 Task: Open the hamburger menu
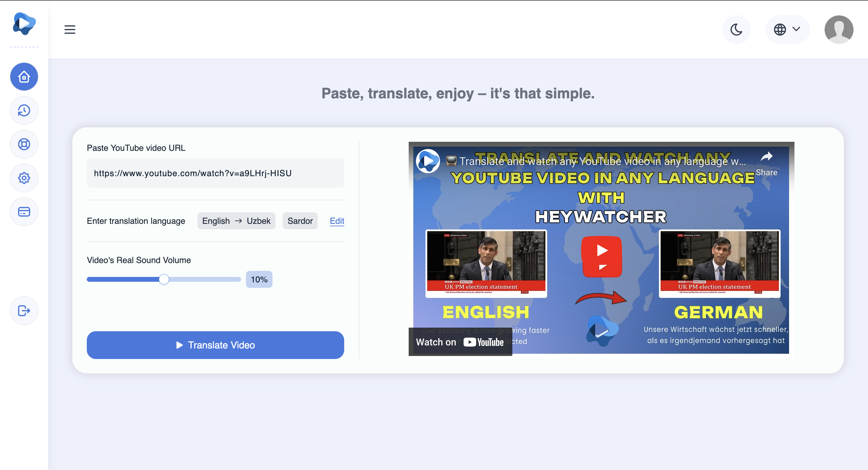point(69,29)
